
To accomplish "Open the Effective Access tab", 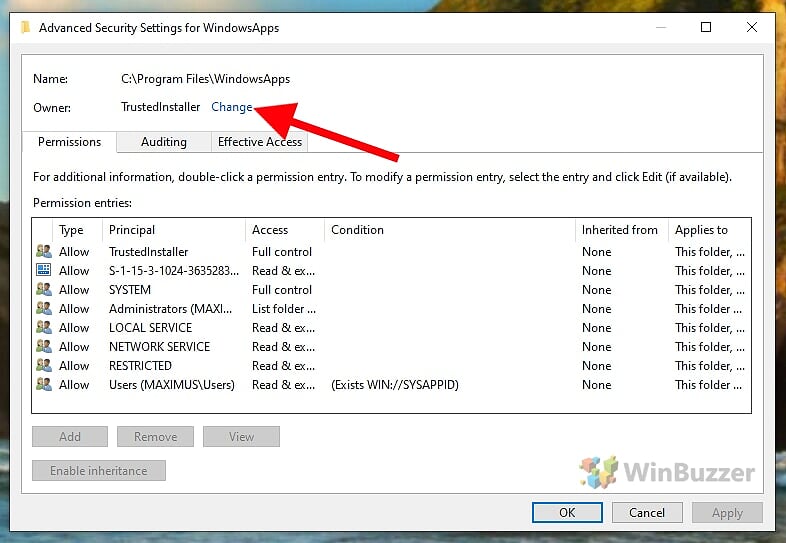I will coord(260,142).
